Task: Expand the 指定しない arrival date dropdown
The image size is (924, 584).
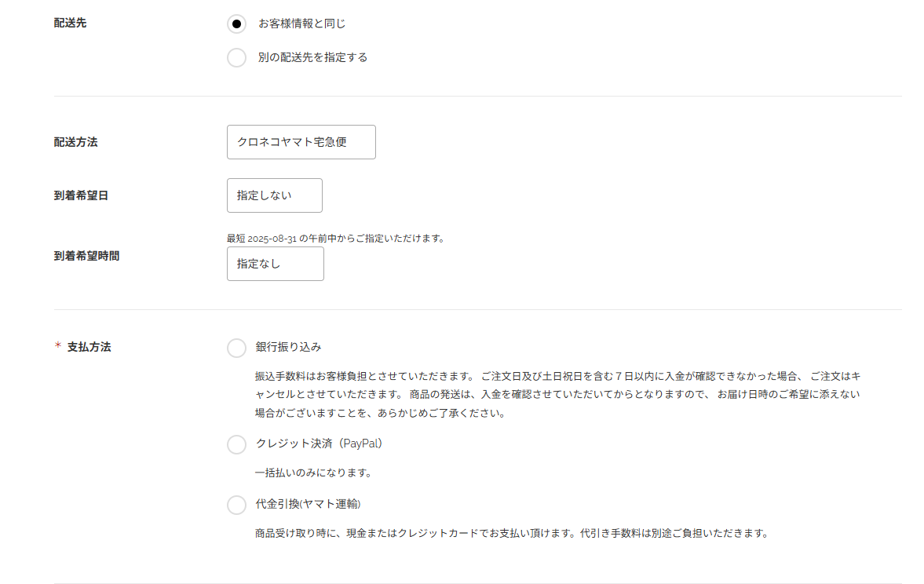Action: [274, 195]
